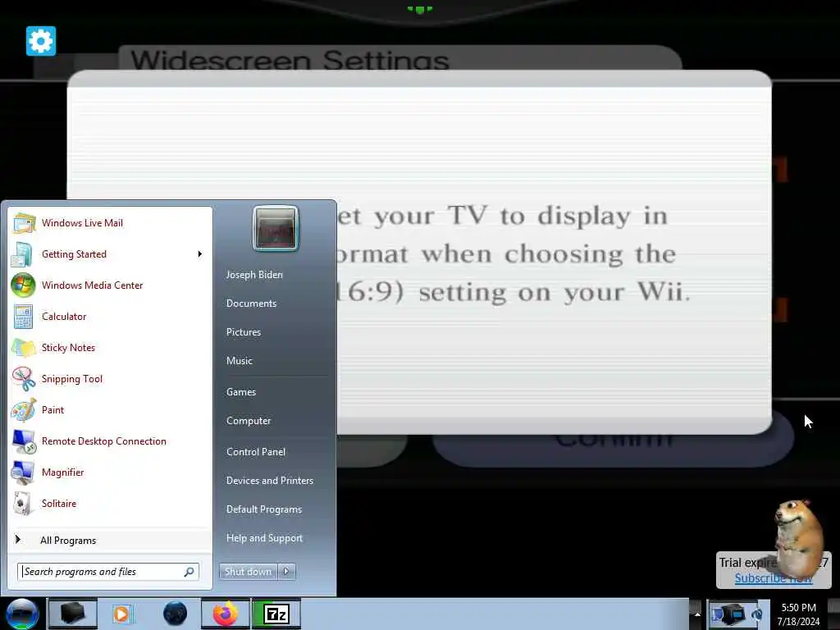Click the Windows Media Center logo icon

(x=23, y=285)
